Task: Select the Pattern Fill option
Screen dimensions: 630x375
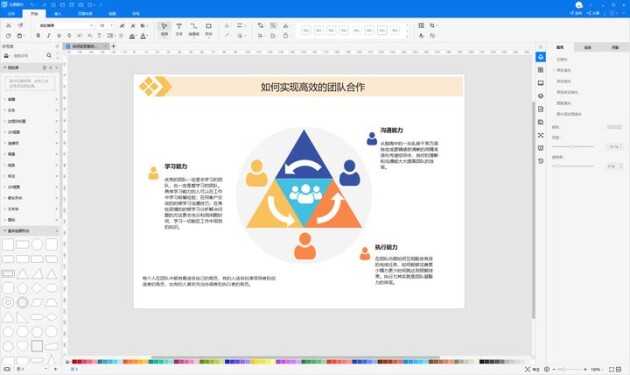Action: coord(563,103)
